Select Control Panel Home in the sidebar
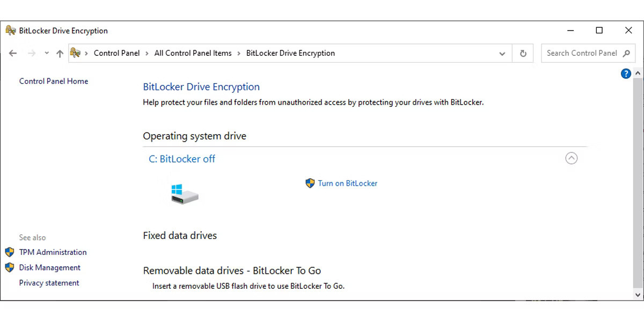The width and height of the screenshot is (644, 322). (53, 81)
